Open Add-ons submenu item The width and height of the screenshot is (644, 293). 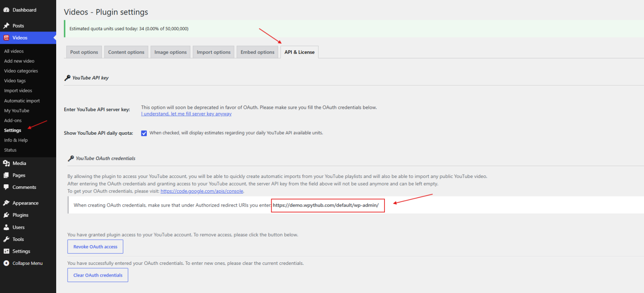[13, 120]
